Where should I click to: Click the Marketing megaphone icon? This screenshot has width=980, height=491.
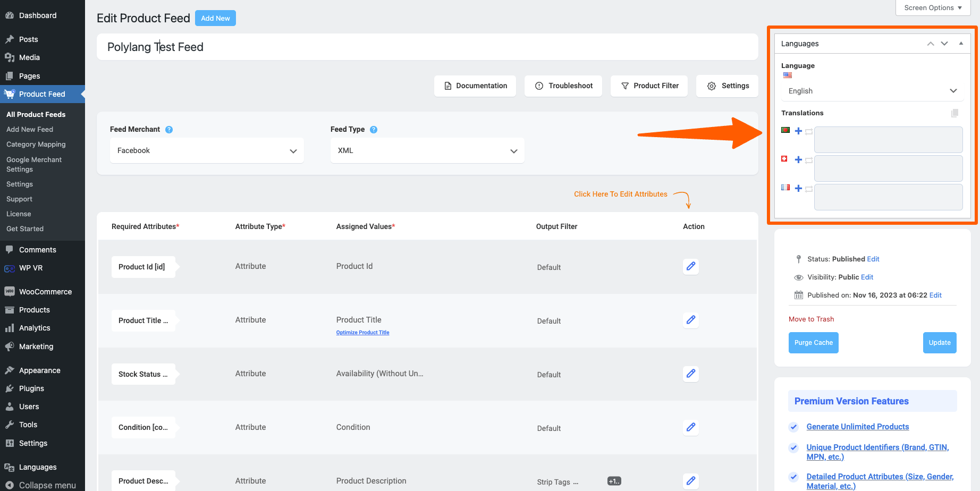click(x=10, y=346)
